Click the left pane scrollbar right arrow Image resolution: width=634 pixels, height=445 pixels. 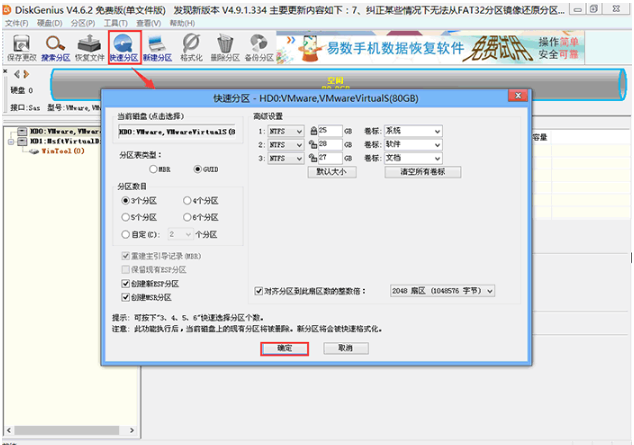(x=132, y=430)
